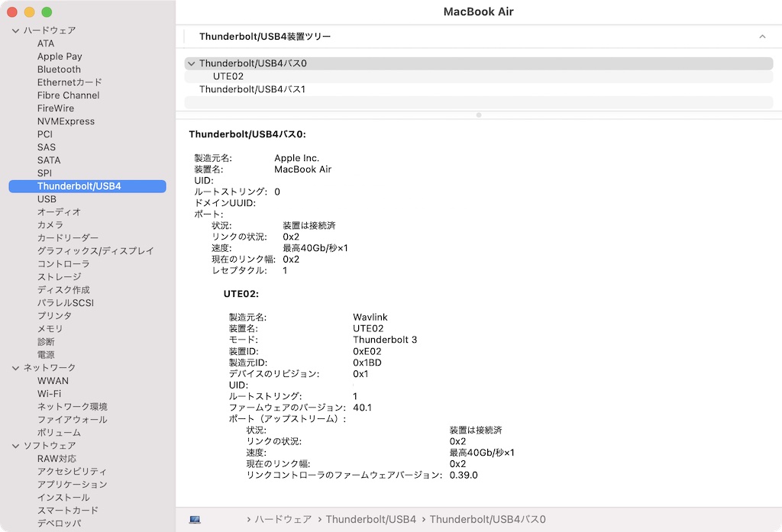The height and width of the screenshot is (532, 782).
Task: Select SAS in the sidebar
Action: [47, 147]
